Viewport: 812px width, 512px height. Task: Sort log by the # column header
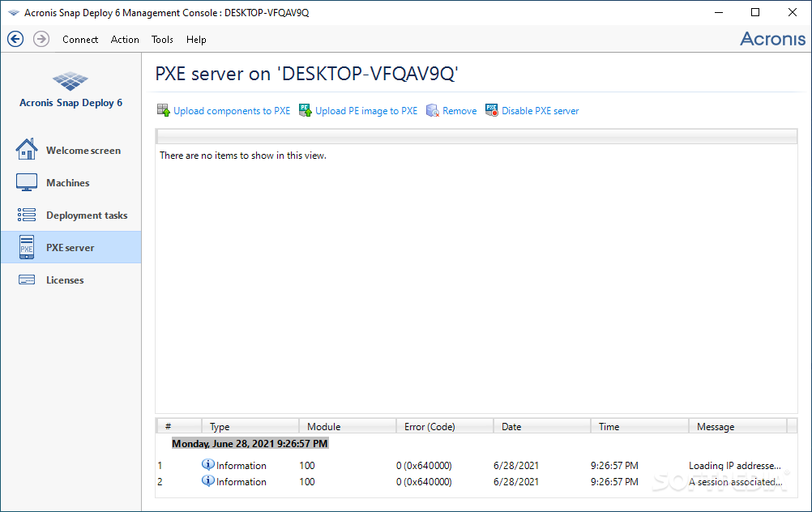click(x=178, y=426)
